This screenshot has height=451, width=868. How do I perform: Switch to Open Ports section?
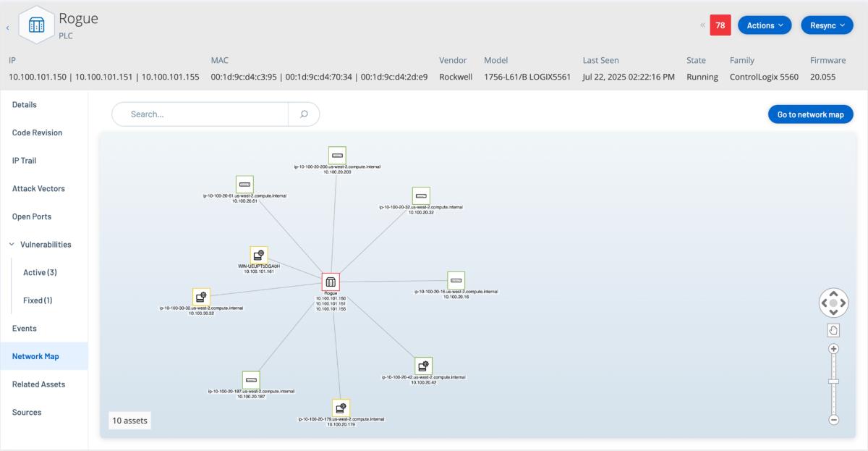pos(32,216)
